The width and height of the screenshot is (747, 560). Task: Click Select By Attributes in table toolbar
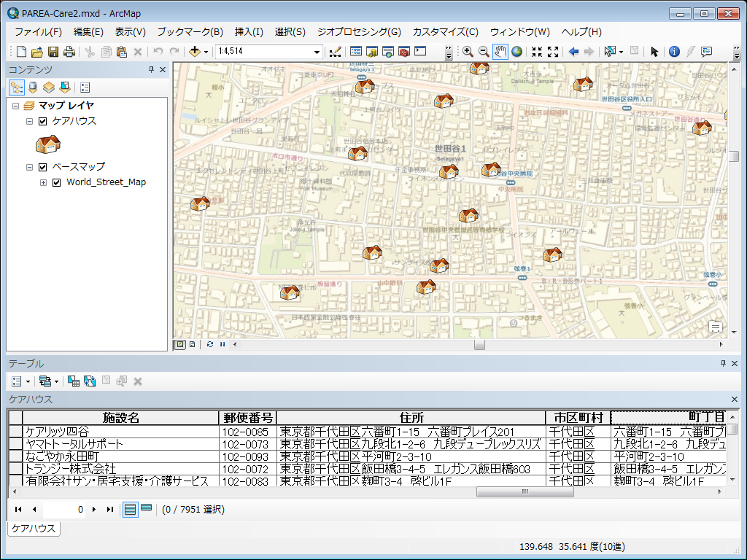tap(74, 381)
